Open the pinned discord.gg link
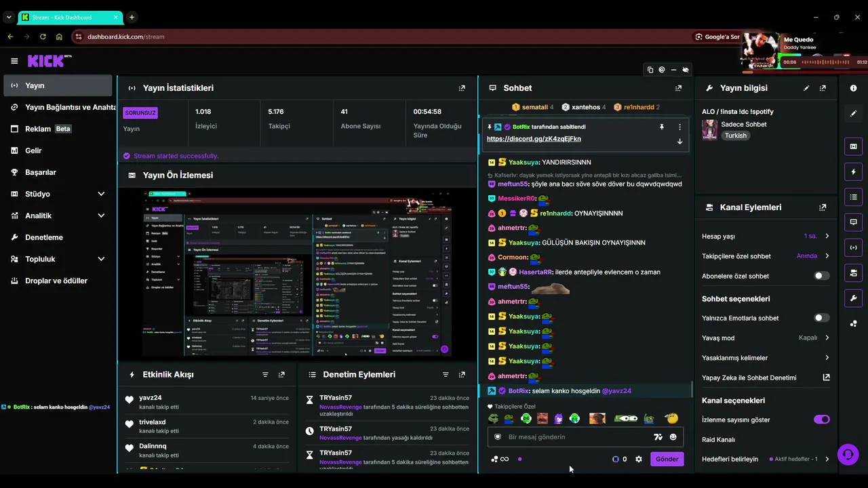Viewport: 868px width, 488px height. point(534,139)
